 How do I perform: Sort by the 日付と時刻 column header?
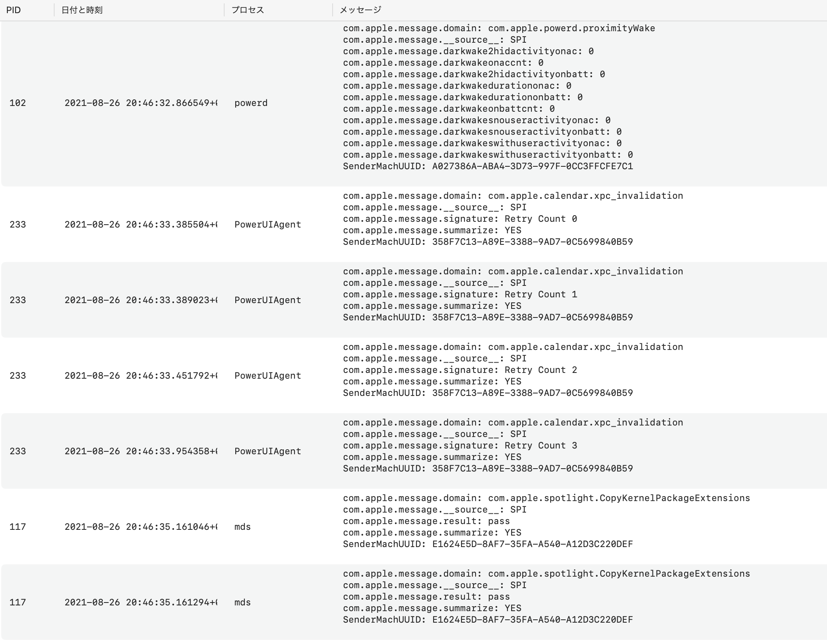(82, 10)
